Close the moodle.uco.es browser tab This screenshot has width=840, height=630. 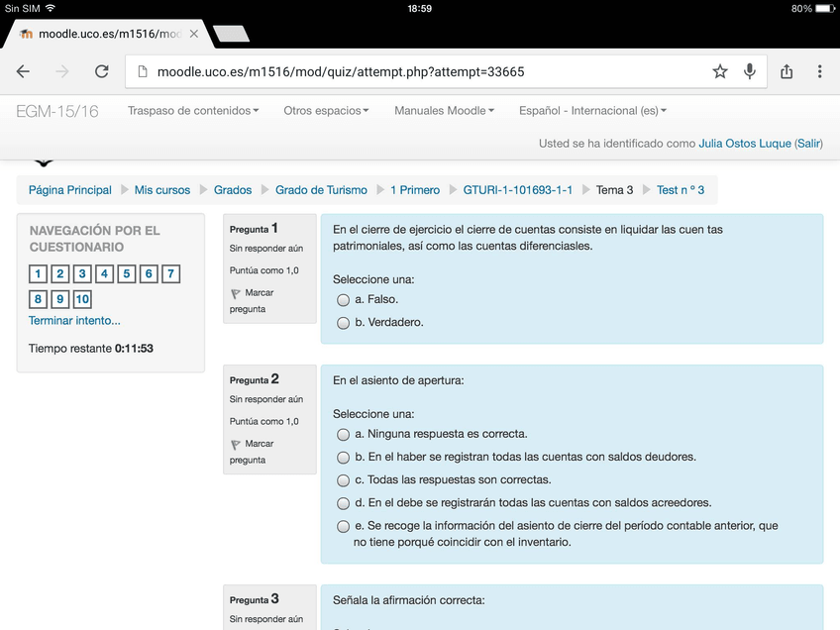click(x=194, y=34)
